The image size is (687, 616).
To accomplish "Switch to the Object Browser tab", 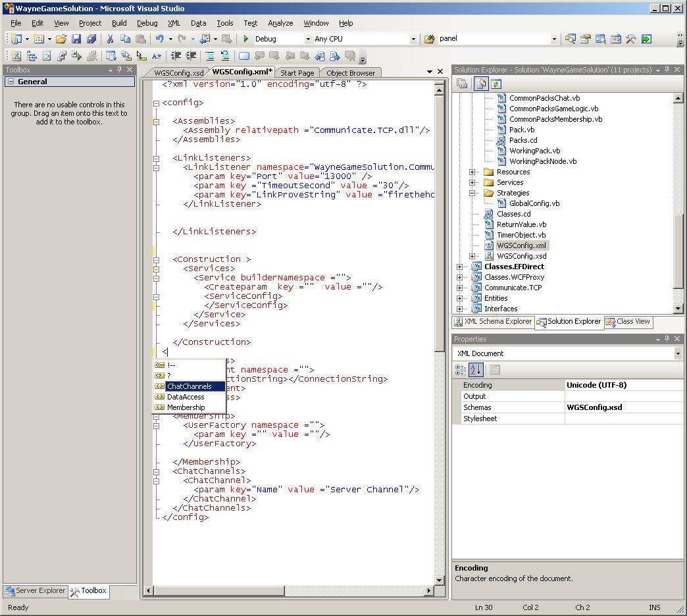I will pos(351,73).
